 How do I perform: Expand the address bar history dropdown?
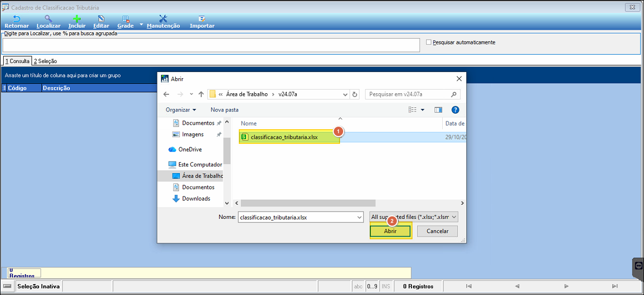point(345,94)
